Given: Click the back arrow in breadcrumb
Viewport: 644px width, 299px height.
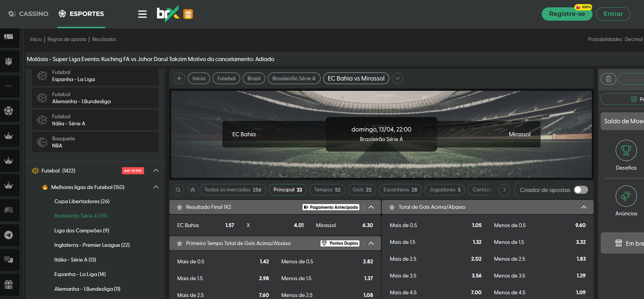Looking at the screenshot, I should [x=179, y=78].
